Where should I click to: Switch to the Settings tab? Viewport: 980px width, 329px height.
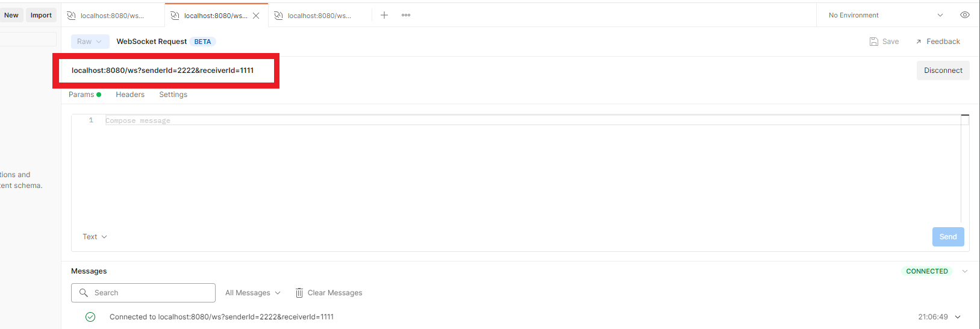click(x=173, y=95)
